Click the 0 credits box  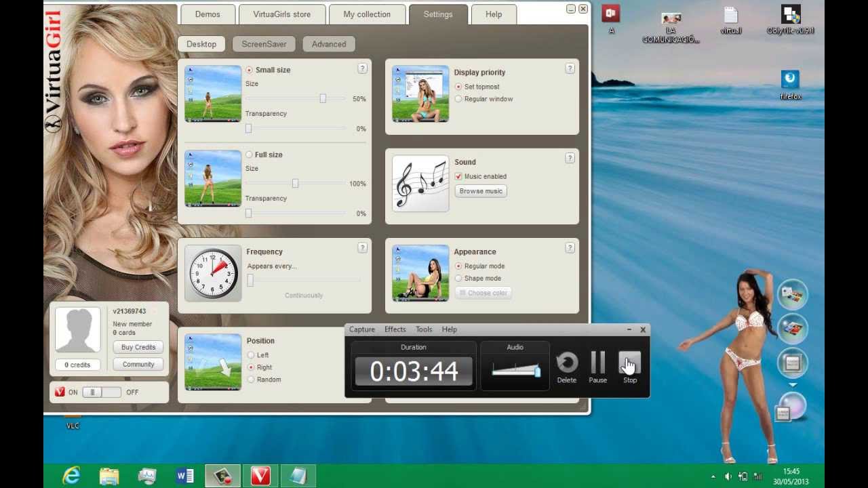pyautogui.click(x=77, y=365)
